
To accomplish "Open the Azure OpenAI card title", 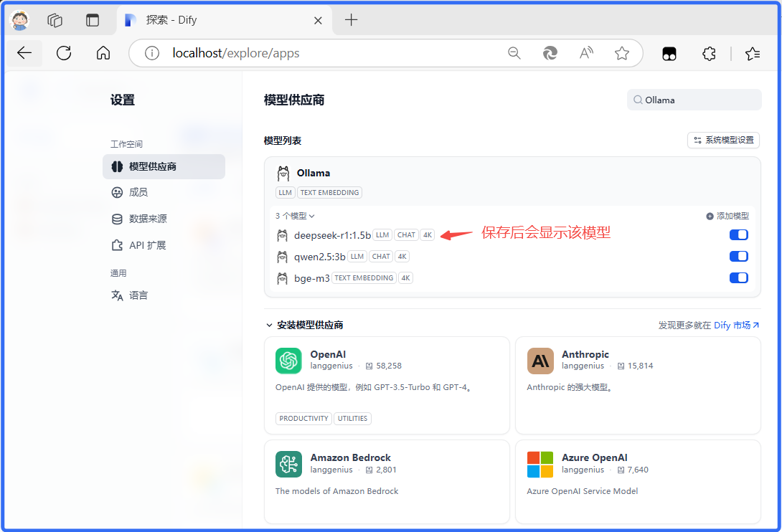I will point(595,457).
